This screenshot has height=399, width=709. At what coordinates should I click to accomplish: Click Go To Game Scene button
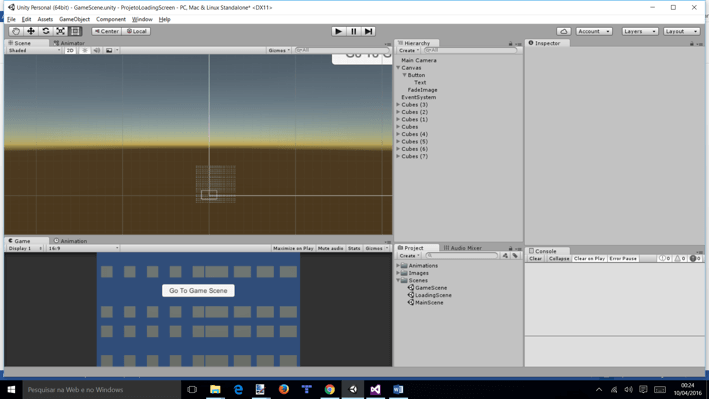click(198, 290)
